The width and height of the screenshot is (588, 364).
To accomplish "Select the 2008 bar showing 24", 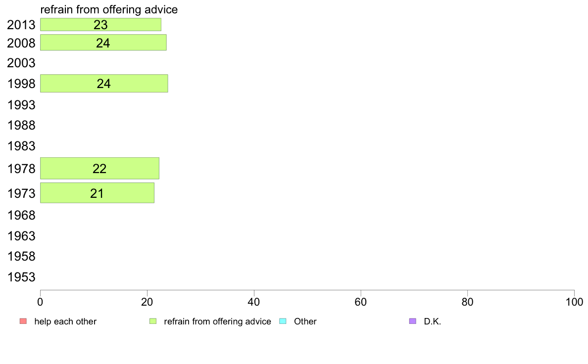I will (103, 43).
